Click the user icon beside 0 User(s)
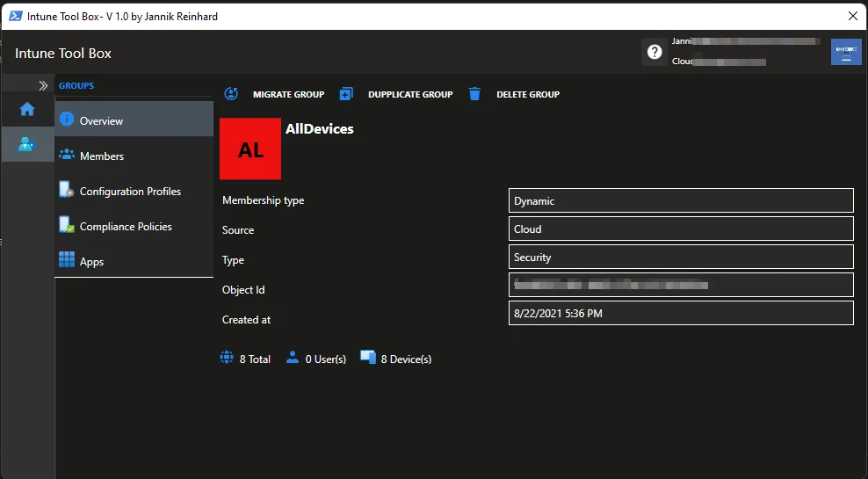Image resolution: width=868 pixels, height=479 pixels. pyautogui.click(x=293, y=357)
